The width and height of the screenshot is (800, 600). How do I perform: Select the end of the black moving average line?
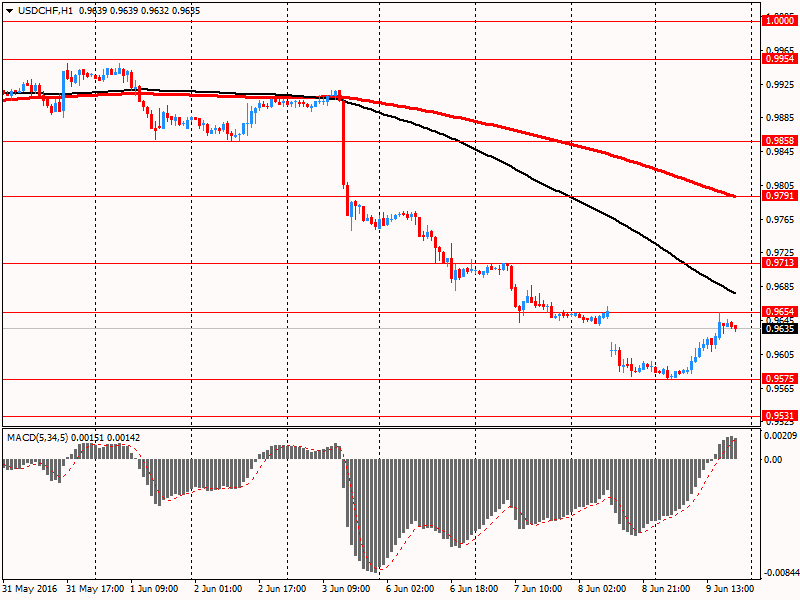click(x=734, y=293)
